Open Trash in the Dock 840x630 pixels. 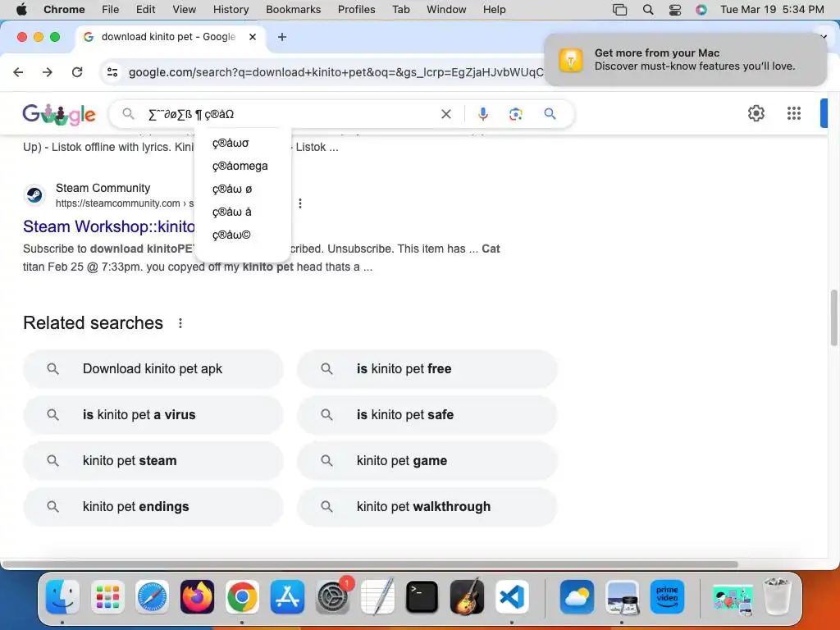(x=777, y=596)
